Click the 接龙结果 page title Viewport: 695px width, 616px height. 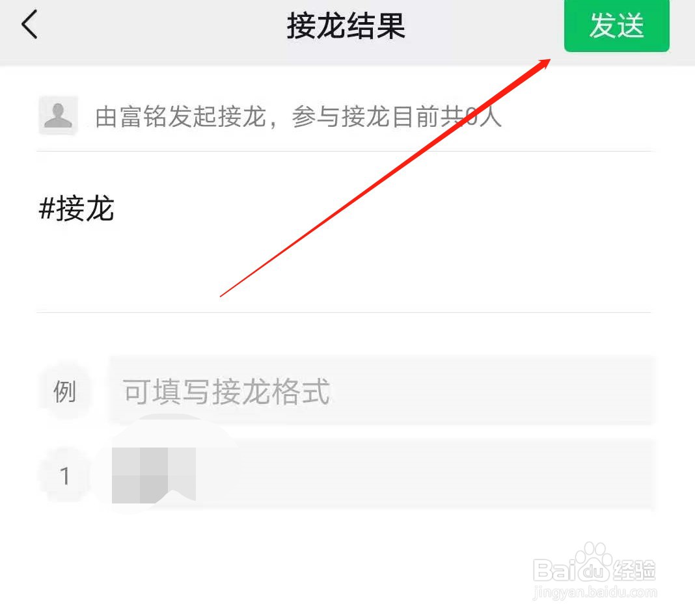pos(346,26)
